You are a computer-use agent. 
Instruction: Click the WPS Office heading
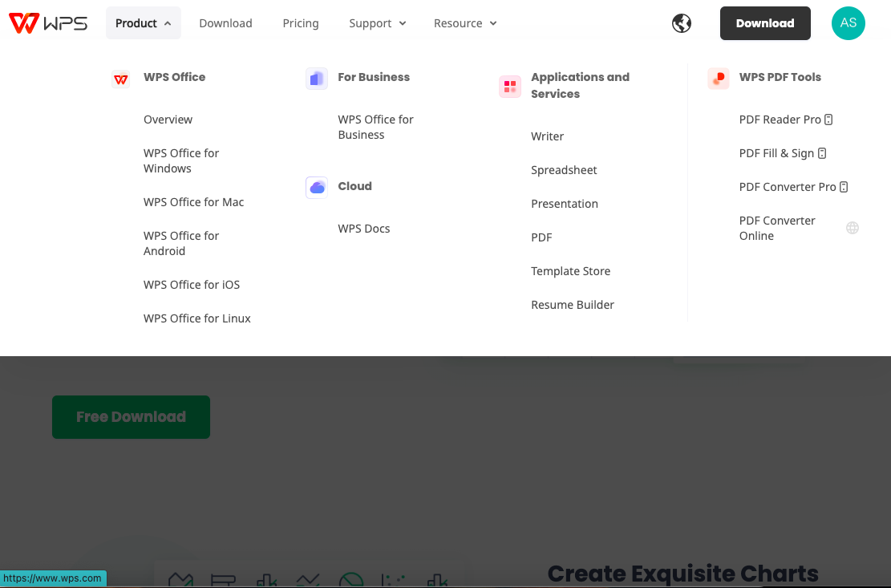click(175, 77)
